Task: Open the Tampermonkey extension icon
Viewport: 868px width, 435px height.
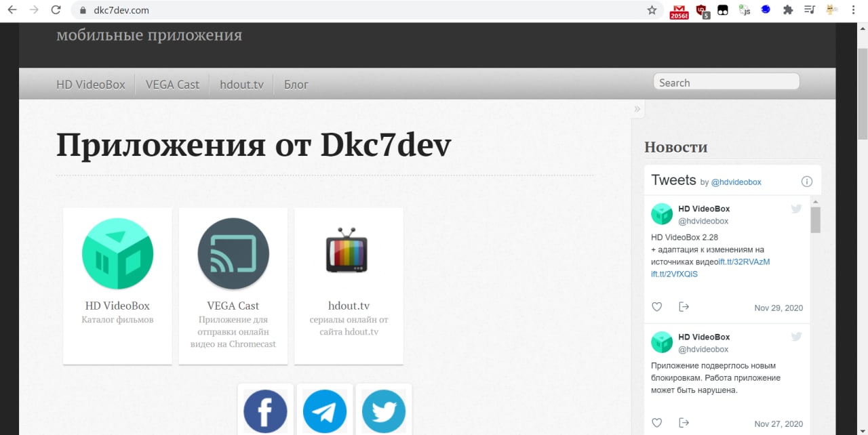Action: (723, 10)
